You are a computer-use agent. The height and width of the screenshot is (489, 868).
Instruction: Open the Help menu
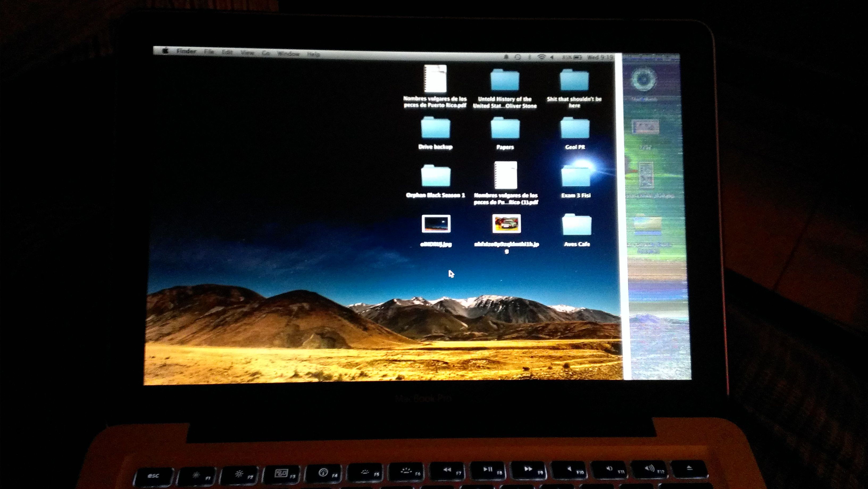tap(313, 54)
